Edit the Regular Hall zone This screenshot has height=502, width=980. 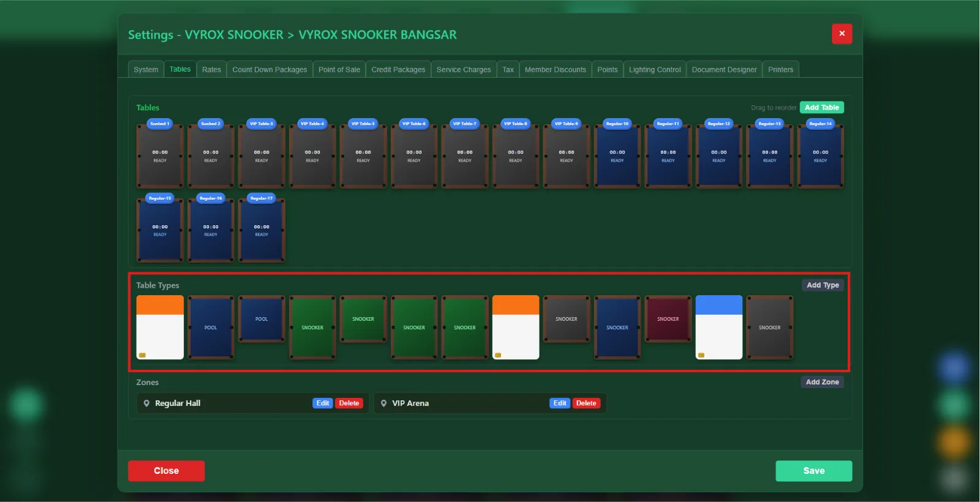pyautogui.click(x=323, y=403)
